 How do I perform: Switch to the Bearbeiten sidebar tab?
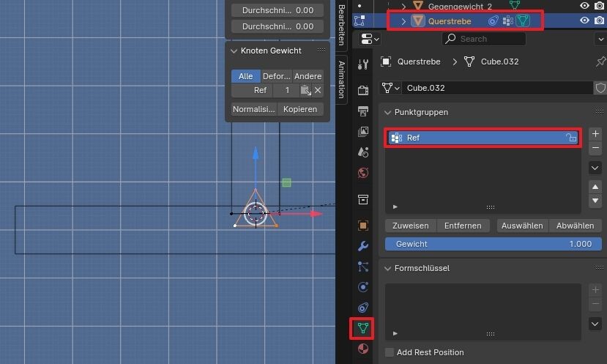click(x=341, y=25)
